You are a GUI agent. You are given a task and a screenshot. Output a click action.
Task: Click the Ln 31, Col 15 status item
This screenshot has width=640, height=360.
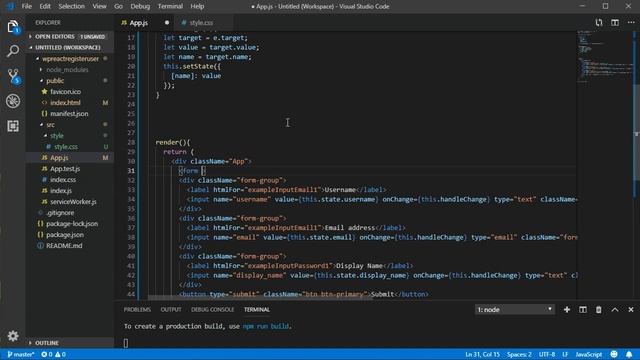(x=482, y=354)
